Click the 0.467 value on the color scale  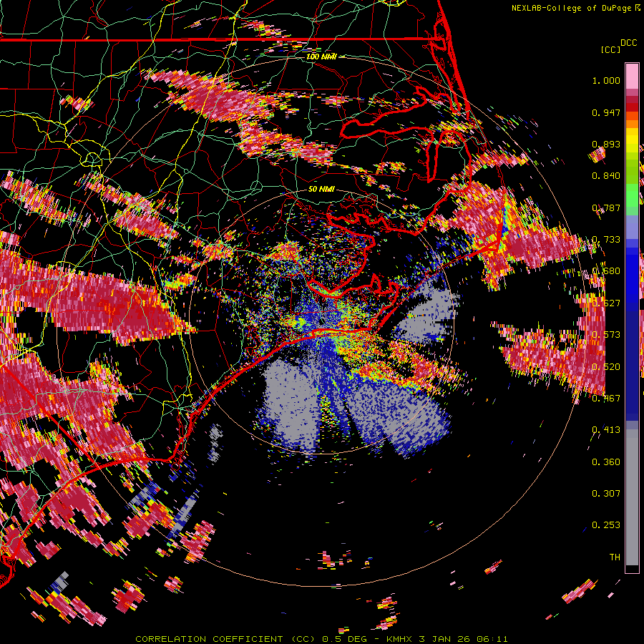(606, 399)
